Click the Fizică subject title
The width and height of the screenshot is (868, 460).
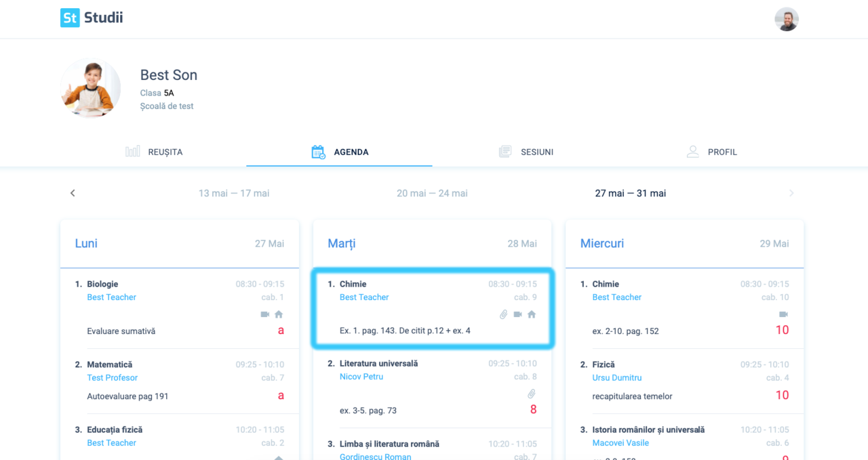604,365
